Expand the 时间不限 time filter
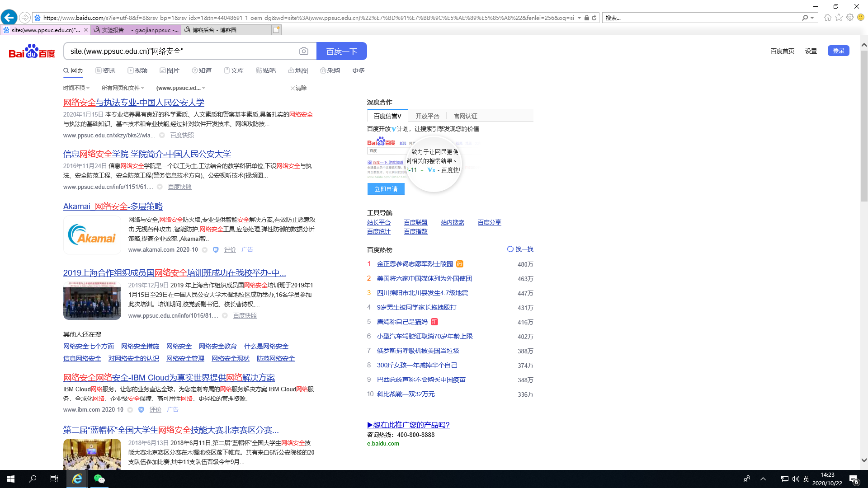868x488 pixels. [x=76, y=88]
